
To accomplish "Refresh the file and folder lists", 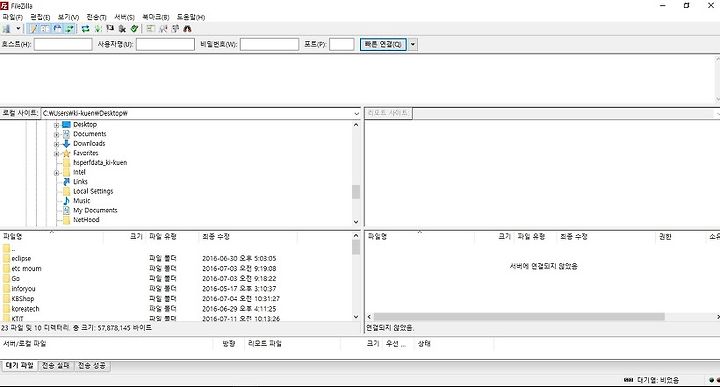I will pos(85,29).
